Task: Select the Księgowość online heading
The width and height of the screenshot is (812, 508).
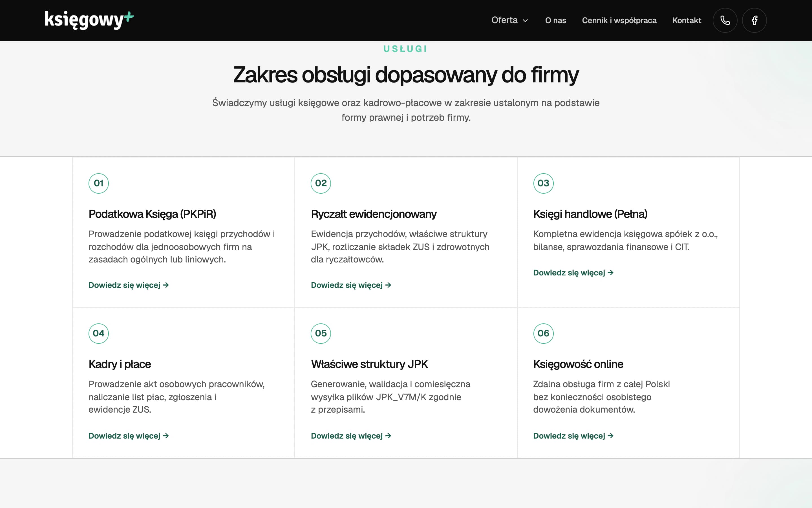Action: click(578, 364)
